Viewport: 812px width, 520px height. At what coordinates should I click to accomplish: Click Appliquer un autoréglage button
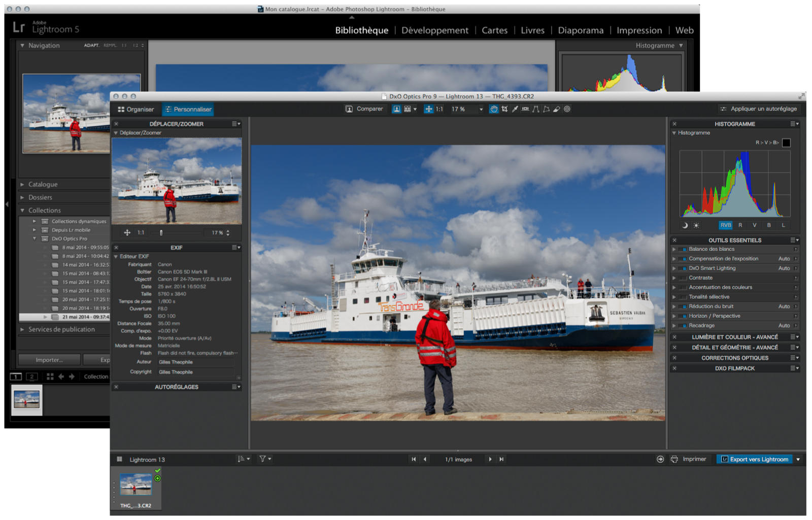[x=758, y=109]
